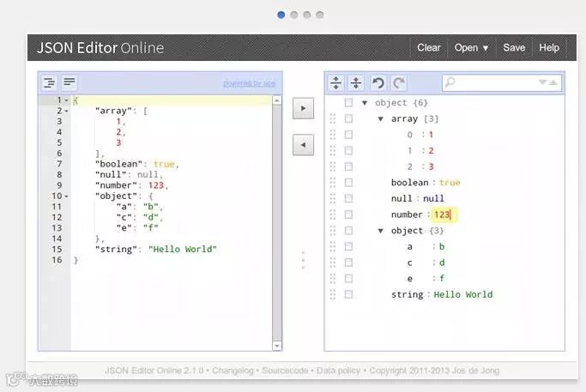The width and height of the screenshot is (586, 392).
Task: Open action box for root object row
Action: click(x=348, y=103)
